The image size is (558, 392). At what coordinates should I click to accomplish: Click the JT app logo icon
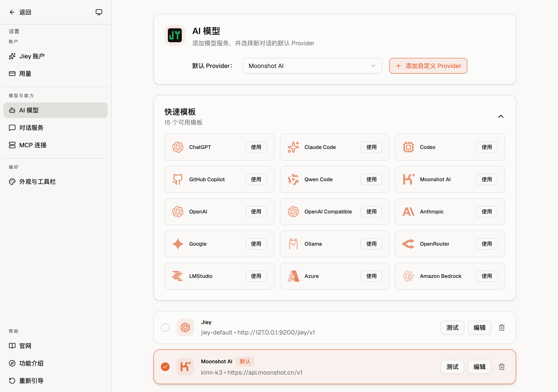175,35
